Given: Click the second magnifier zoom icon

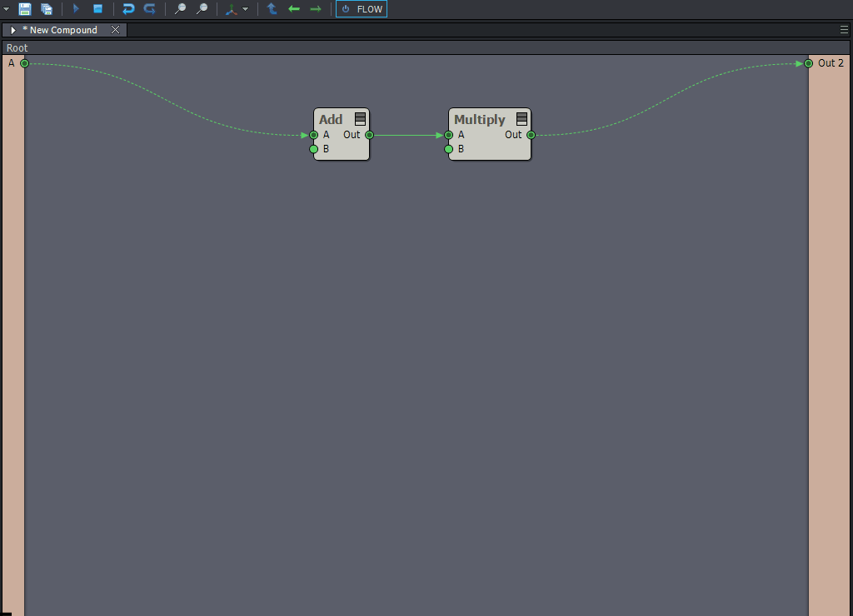Looking at the screenshot, I should [202, 8].
